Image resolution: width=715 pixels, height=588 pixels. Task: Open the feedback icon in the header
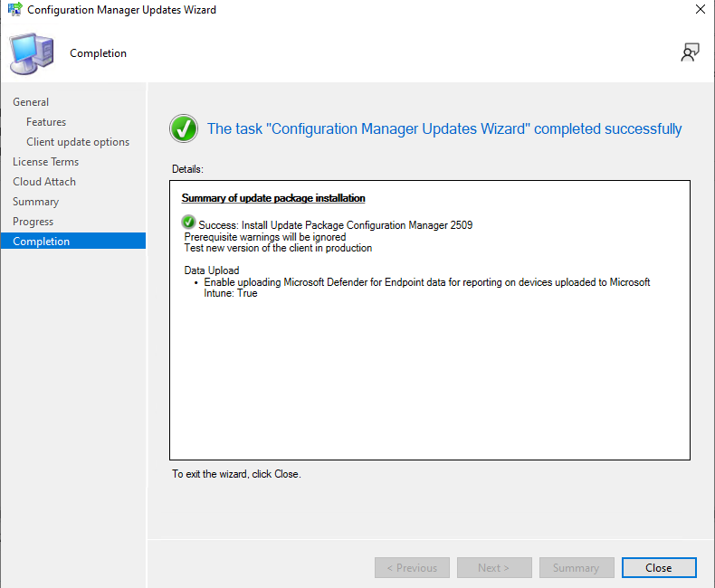tap(690, 53)
